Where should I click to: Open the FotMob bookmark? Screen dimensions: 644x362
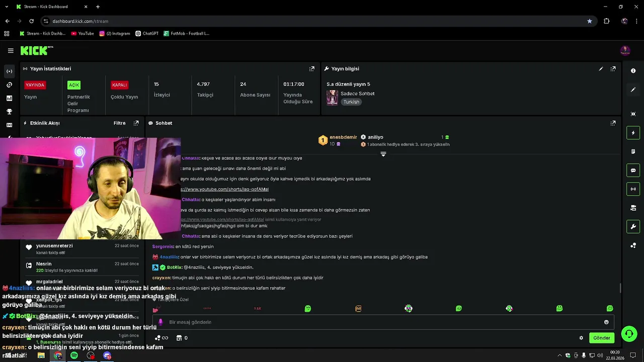tap(187, 34)
